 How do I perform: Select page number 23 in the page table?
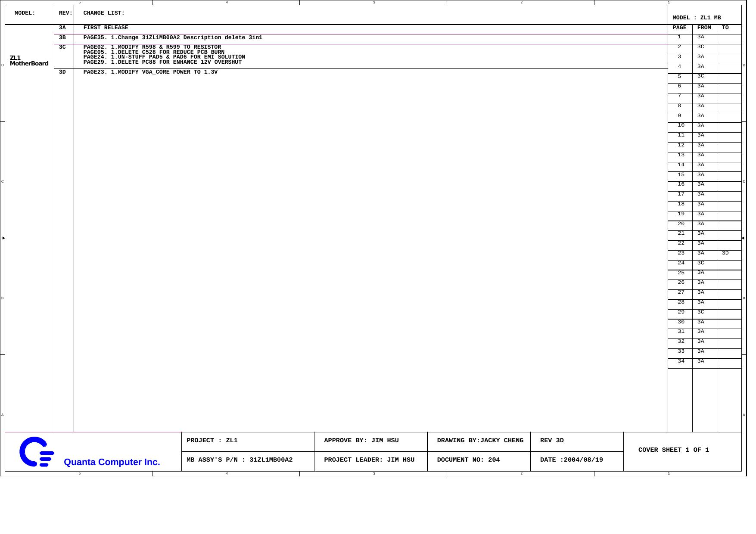681,253
